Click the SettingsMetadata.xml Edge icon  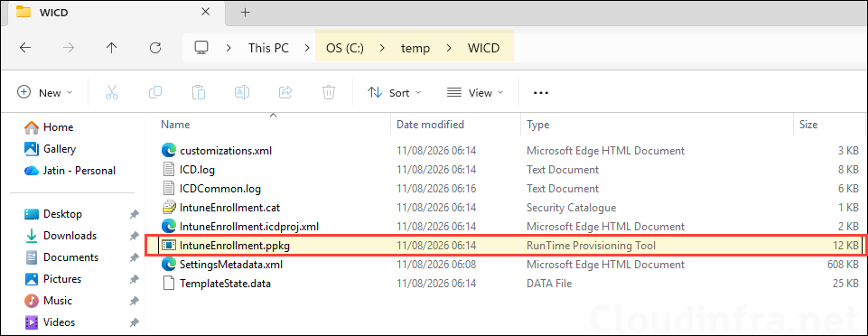pos(168,265)
